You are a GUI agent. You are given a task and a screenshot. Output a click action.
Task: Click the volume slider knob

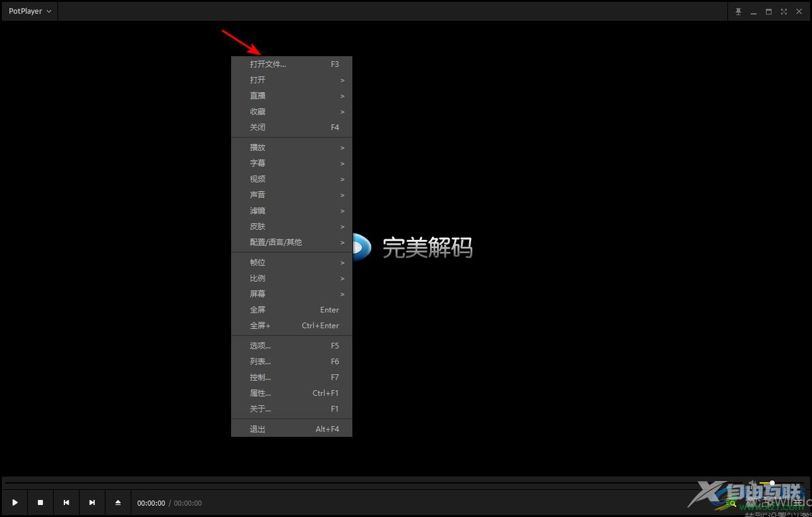point(772,483)
